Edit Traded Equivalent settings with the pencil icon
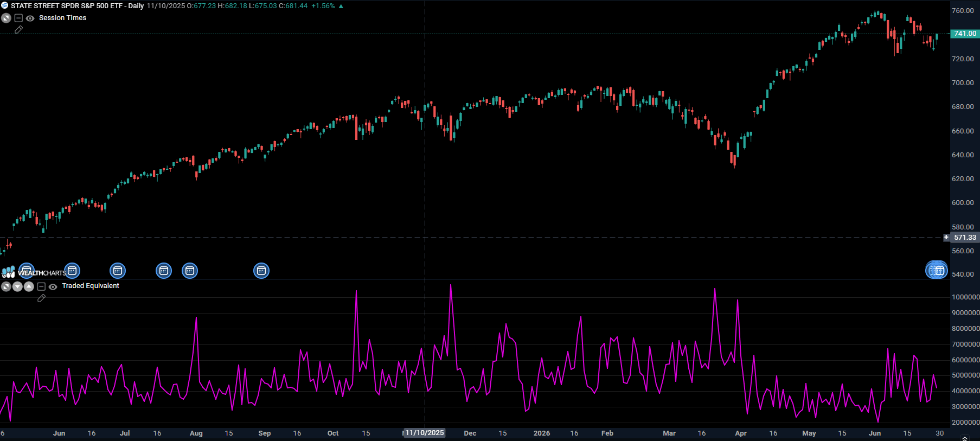980x441 pixels. 41,298
